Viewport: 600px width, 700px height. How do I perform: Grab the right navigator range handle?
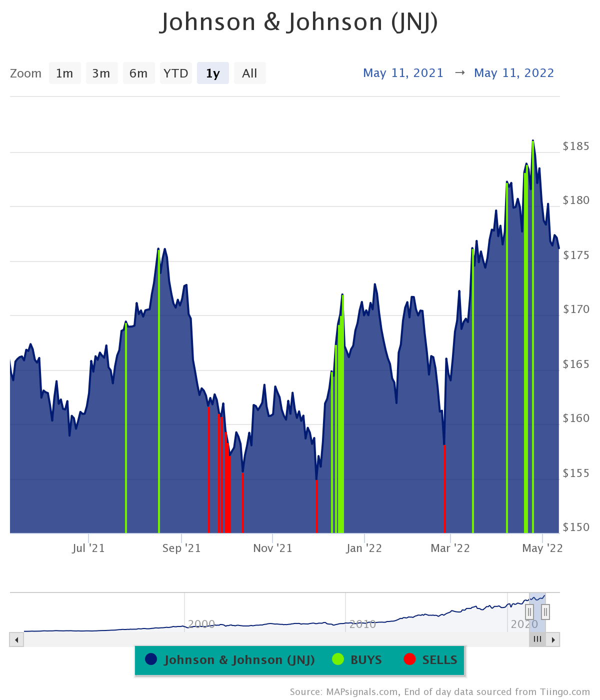click(545, 612)
